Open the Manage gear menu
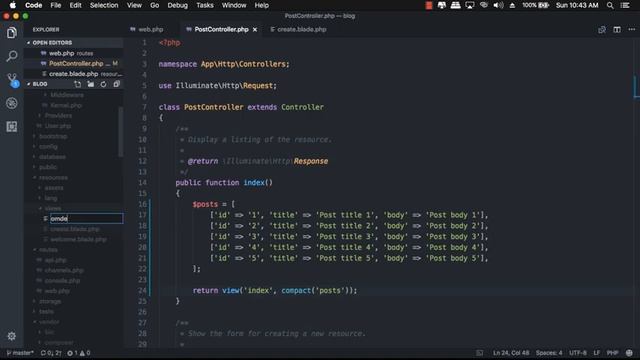The width and height of the screenshot is (640, 360). pos(11,336)
